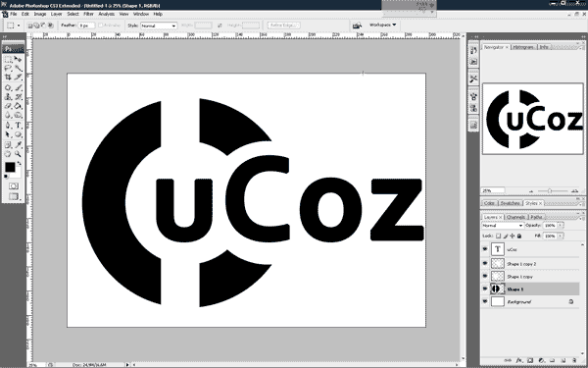
Task: Select the Magic Wand tool
Action: click(18, 69)
